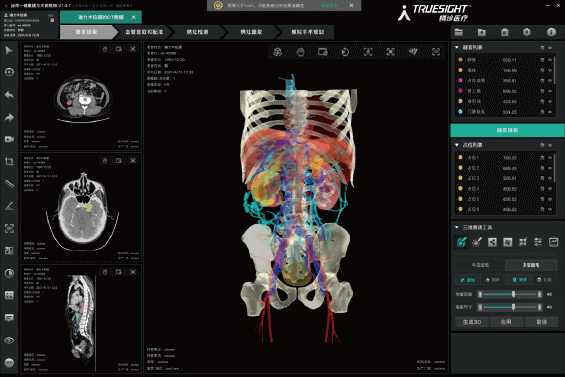The height and width of the screenshot is (377, 565).
Task: Click the rotate icon in 3D viewer toolbar
Action: tap(345, 52)
